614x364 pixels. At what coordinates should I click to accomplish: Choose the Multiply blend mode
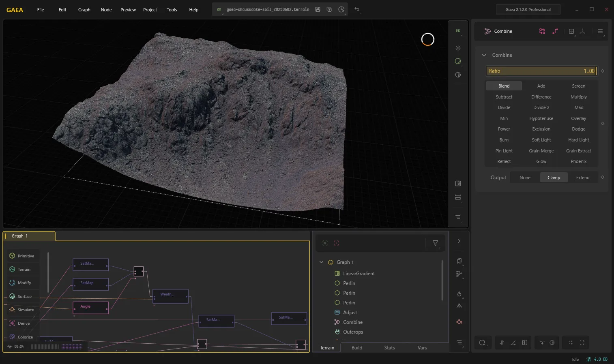click(x=578, y=97)
